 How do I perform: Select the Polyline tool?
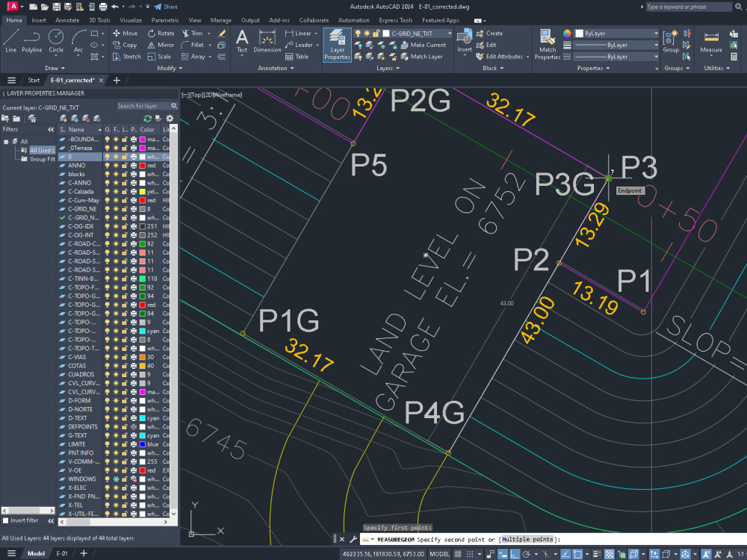pyautogui.click(x=32, y=39)
